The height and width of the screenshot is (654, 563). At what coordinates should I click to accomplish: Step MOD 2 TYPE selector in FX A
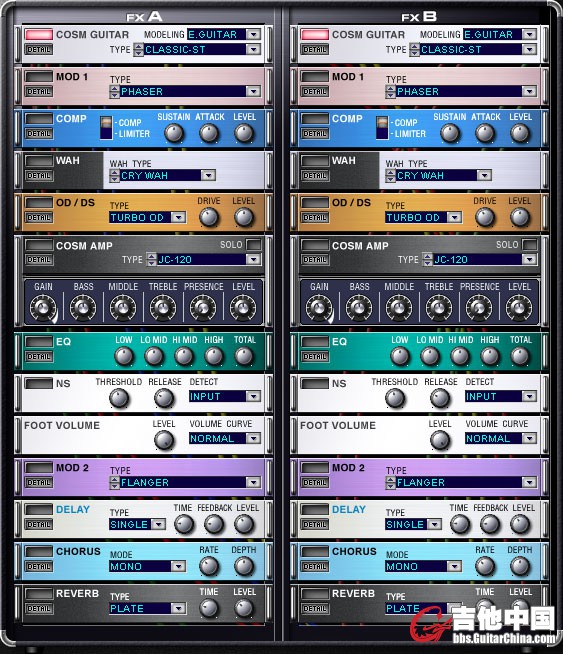[x=114, y=483]
